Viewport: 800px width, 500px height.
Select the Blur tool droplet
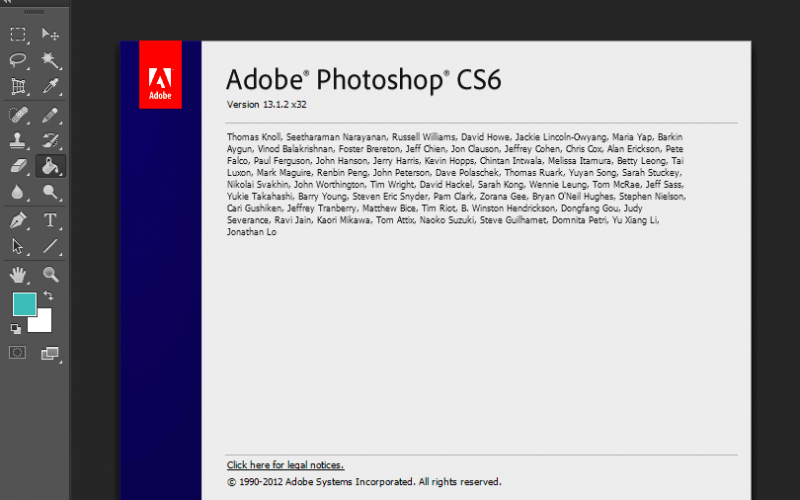click(18, 192)
